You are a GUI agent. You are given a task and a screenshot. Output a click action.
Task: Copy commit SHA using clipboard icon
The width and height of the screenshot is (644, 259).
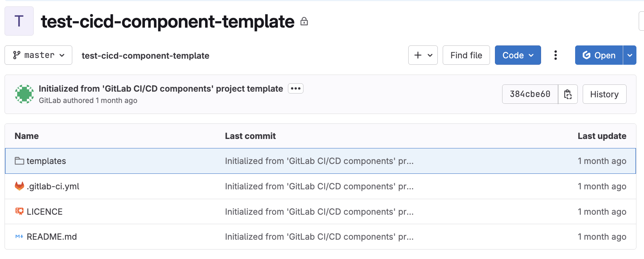click(568, 94)
